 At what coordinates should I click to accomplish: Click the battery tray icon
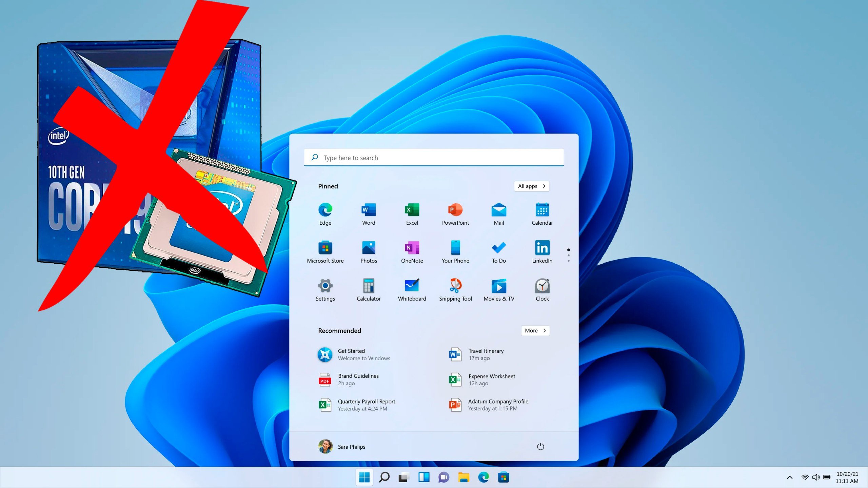[x=827, y=477]
